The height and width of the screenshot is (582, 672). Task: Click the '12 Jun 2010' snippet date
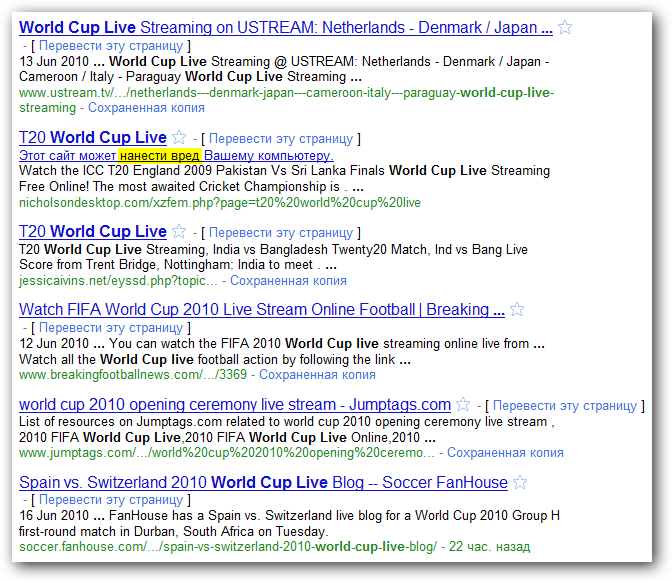54,343
